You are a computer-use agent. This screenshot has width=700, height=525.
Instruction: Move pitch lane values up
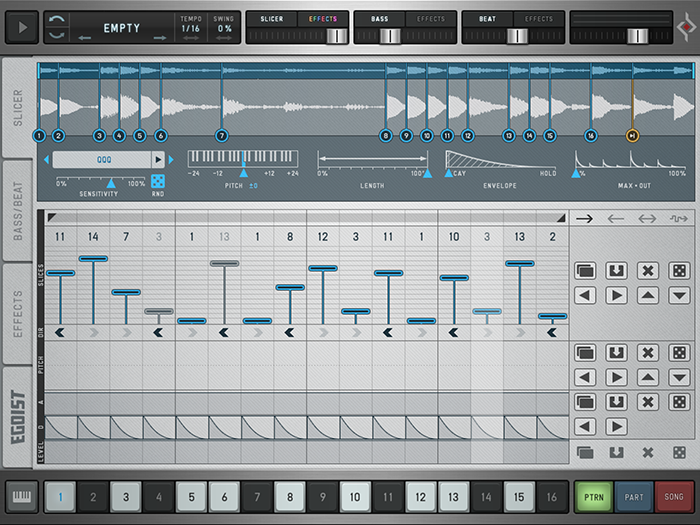[648, 377]
